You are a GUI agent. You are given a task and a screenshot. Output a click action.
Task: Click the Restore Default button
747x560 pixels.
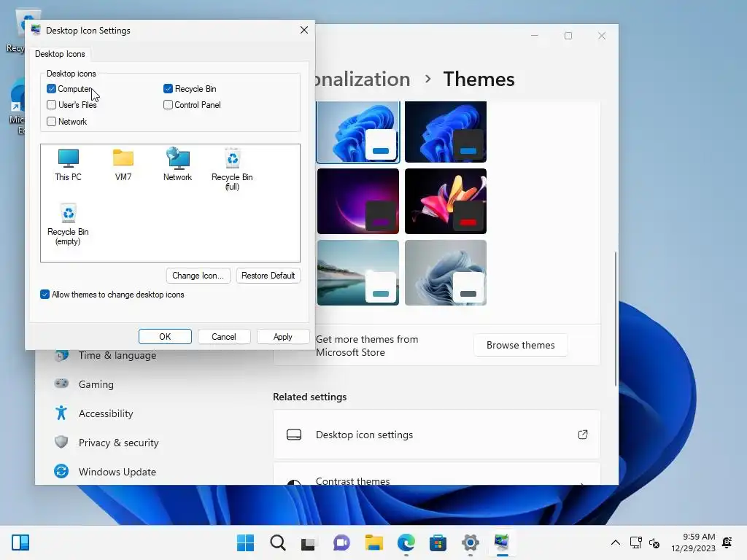(x=268, y=276)
